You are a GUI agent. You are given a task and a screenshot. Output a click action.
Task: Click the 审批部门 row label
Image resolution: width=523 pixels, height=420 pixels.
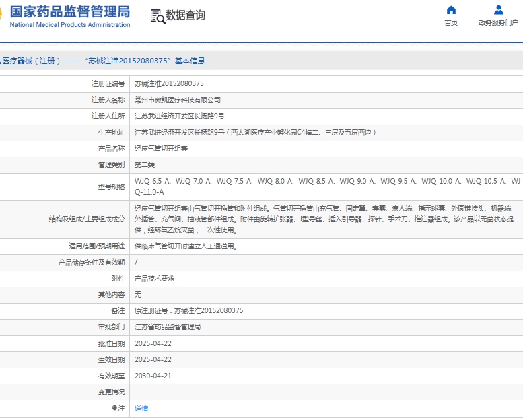pos(112,327)
